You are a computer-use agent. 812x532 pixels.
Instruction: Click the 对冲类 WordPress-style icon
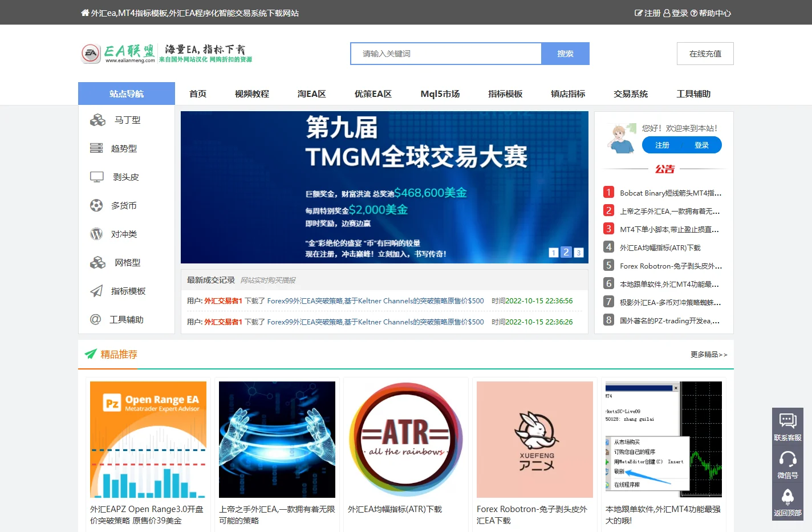(x=96, y=234)
